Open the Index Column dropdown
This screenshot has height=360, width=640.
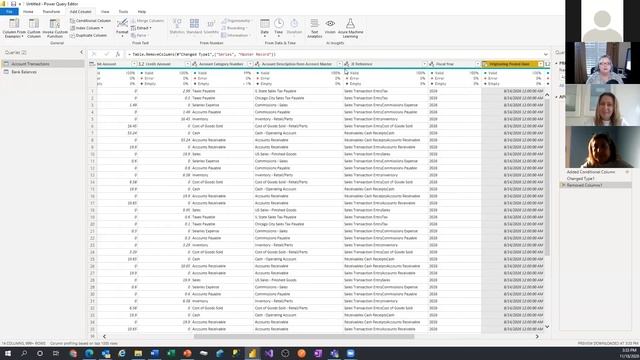click(x=87, y=28)
